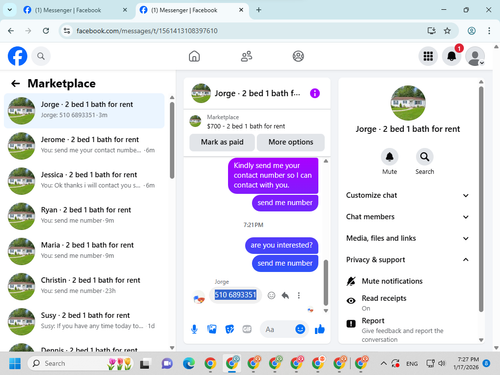The height and width of the screenshot is (375, 500).
Task: Toggle Read receipts setting
Action: coord(408,303)
